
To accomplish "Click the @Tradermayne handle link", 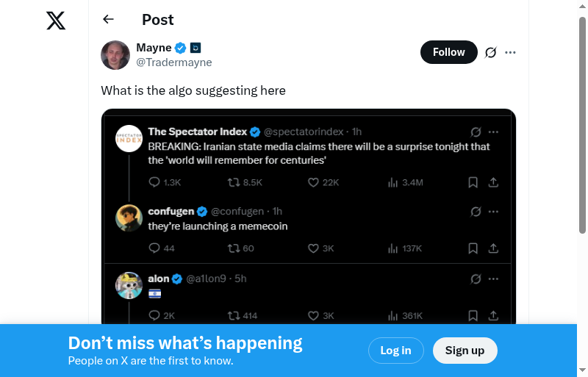I will coord(174,62).
